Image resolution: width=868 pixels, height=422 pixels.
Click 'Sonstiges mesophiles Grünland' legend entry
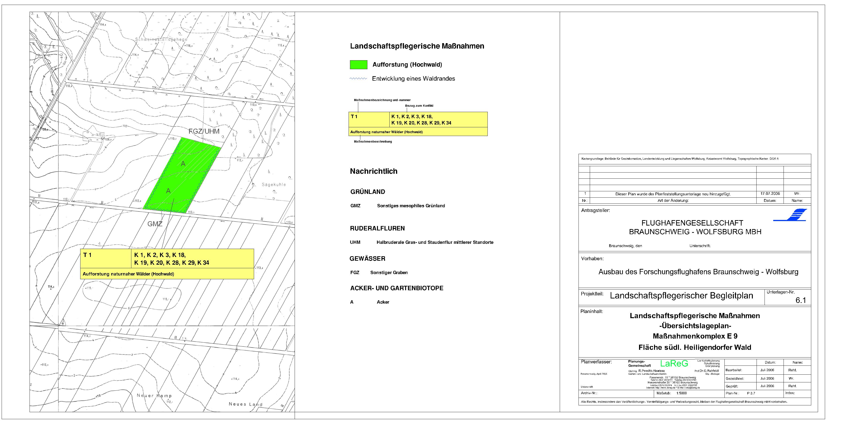(x=411, y=206)
